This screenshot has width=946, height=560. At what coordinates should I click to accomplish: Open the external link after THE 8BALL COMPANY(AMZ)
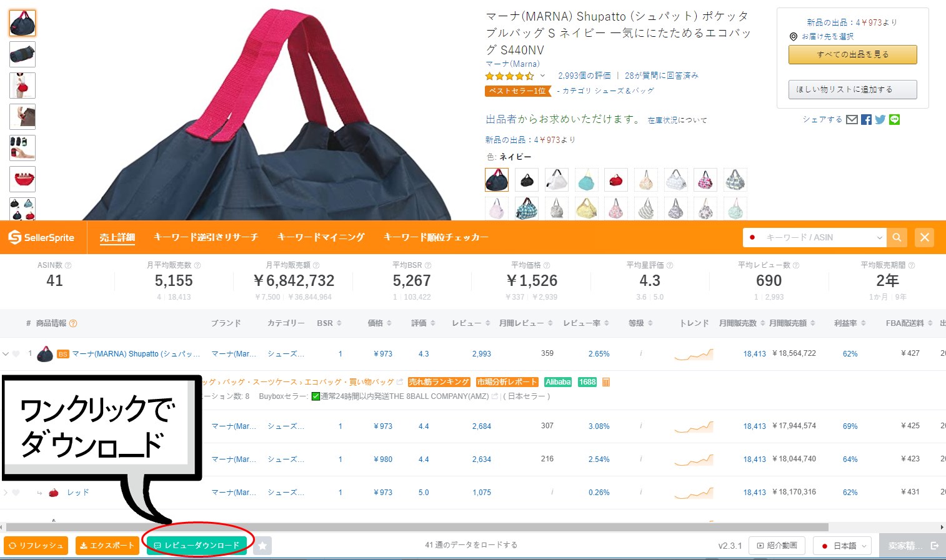point(495,396)
